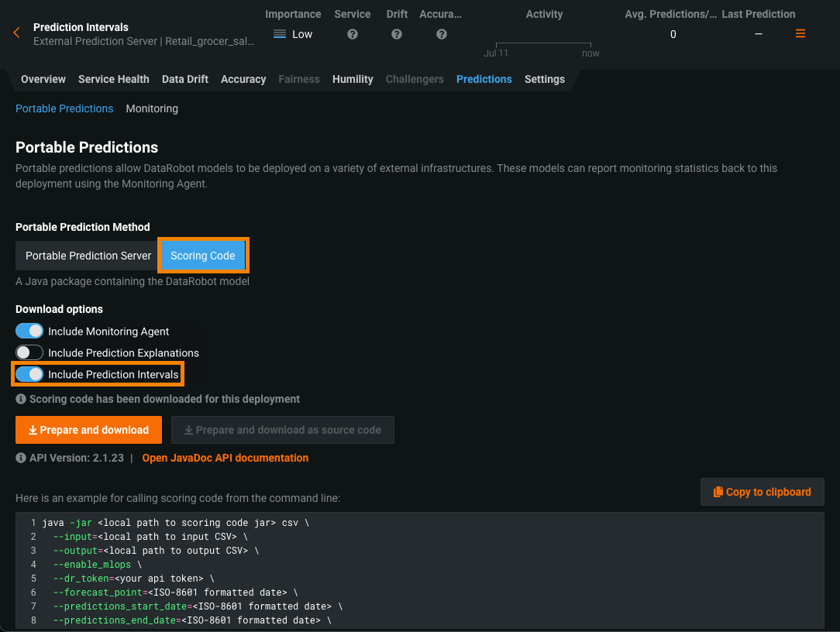840x632 pixels.
Task: Select the Monitoring sub-tab
Action: 152,108
